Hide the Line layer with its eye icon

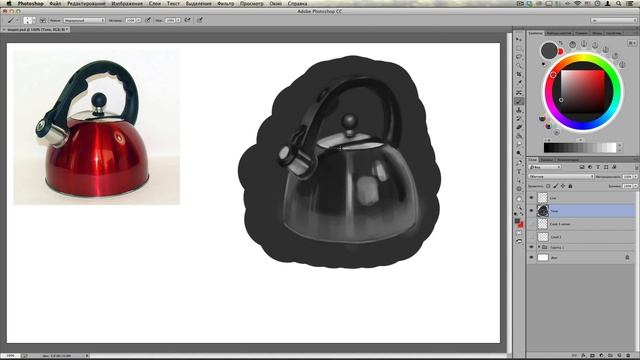point(531,198)
